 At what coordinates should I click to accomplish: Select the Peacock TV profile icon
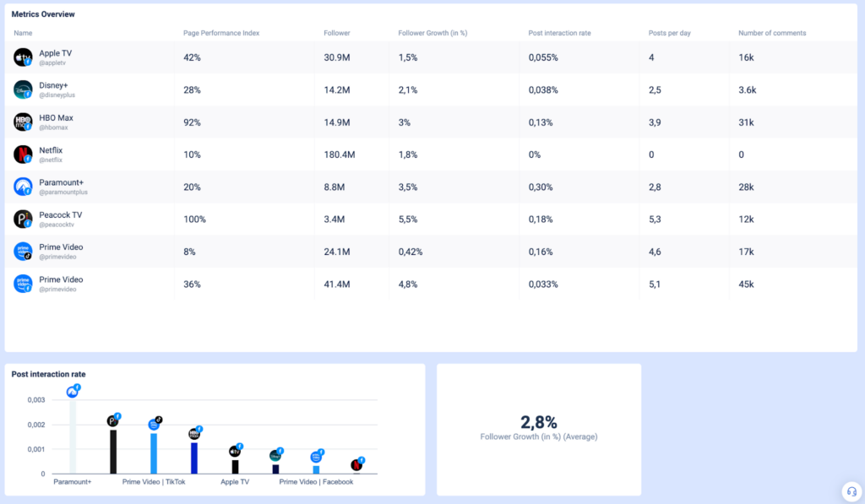(x=22, y=219)
